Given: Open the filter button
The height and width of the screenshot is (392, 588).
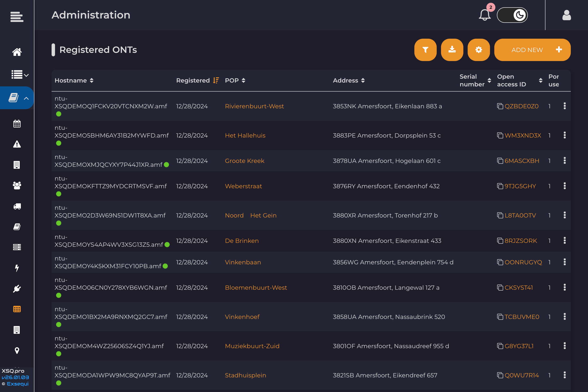Looking at the screenshot, I should pos(425,50).
